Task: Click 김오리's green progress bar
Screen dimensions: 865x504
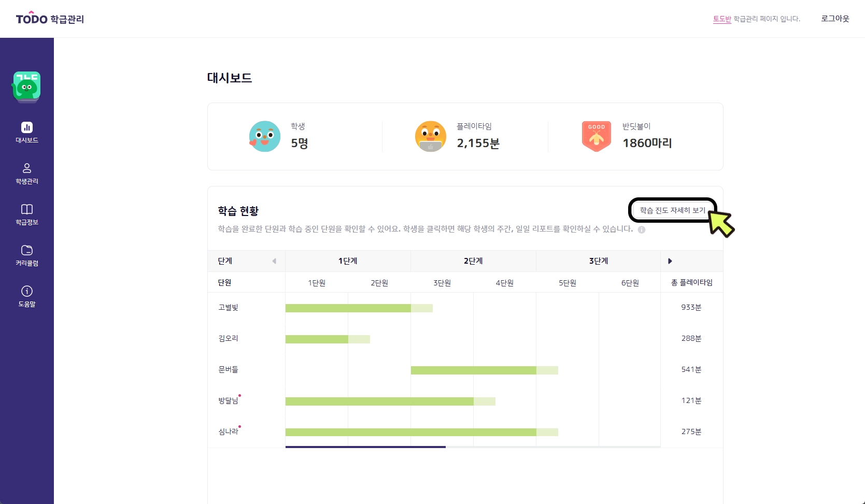Action: click(317, 339)
